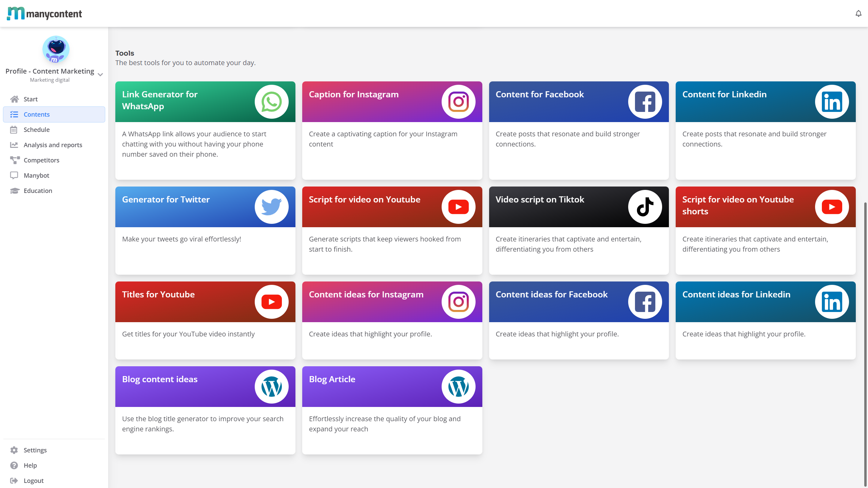Viewport: 868px width, 488px height.
Task: Open the Profile - Content Marketing dropdown
Action: click(x=50, y=71)
